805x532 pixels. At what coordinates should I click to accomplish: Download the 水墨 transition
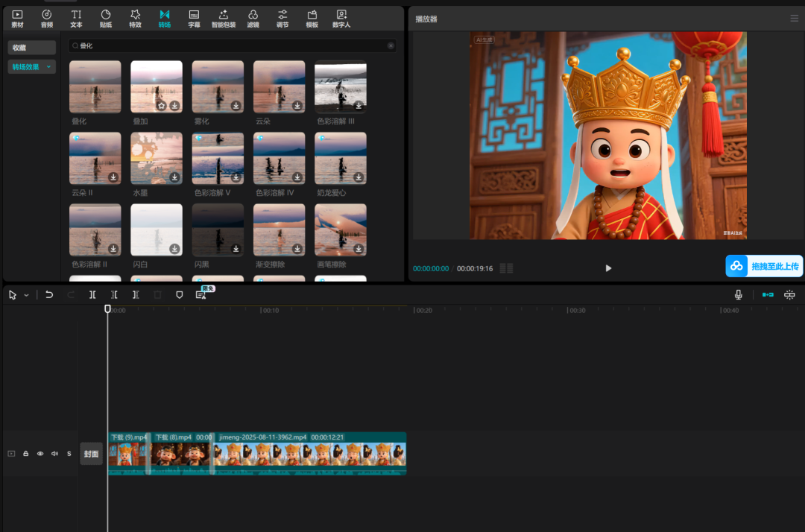174,177
